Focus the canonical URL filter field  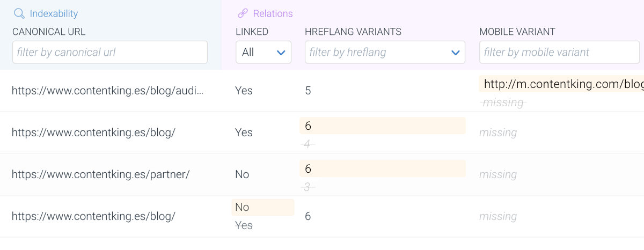(x=110, y=52)
